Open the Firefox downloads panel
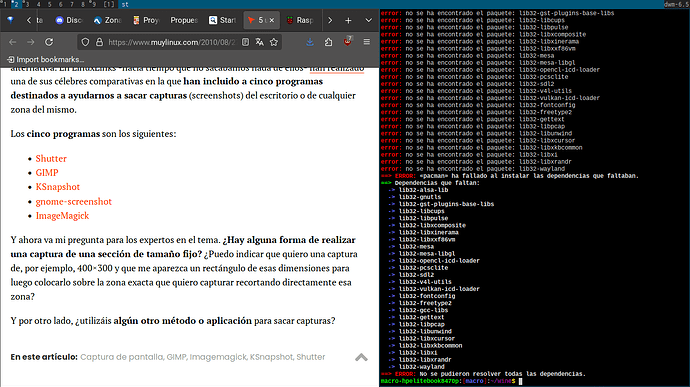 click(310, 42)
